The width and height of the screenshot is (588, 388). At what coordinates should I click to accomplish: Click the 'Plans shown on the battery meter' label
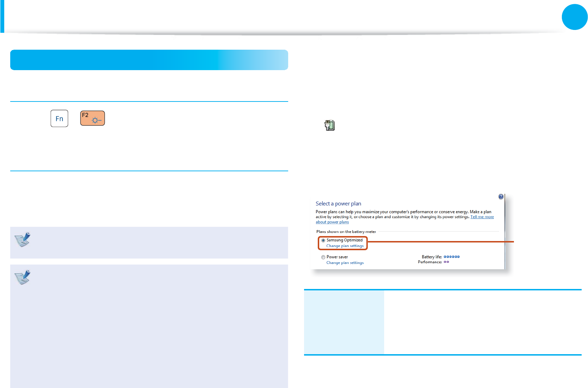coord(346,232)
